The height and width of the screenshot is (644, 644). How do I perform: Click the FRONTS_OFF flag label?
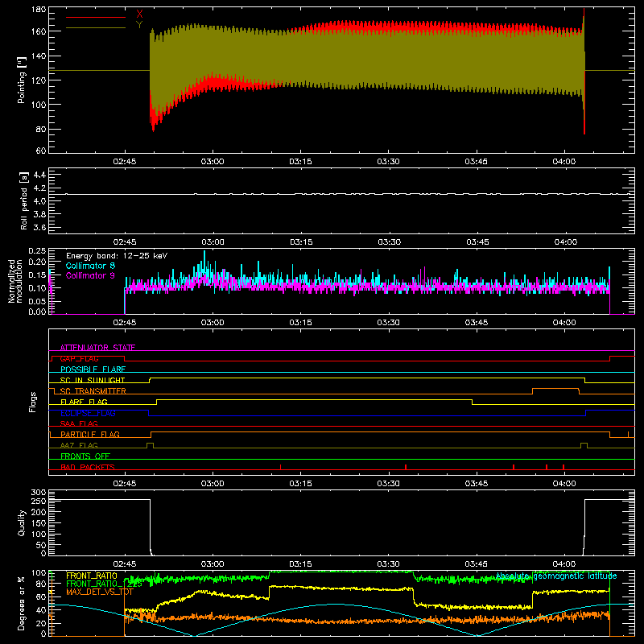pos(85,456)
